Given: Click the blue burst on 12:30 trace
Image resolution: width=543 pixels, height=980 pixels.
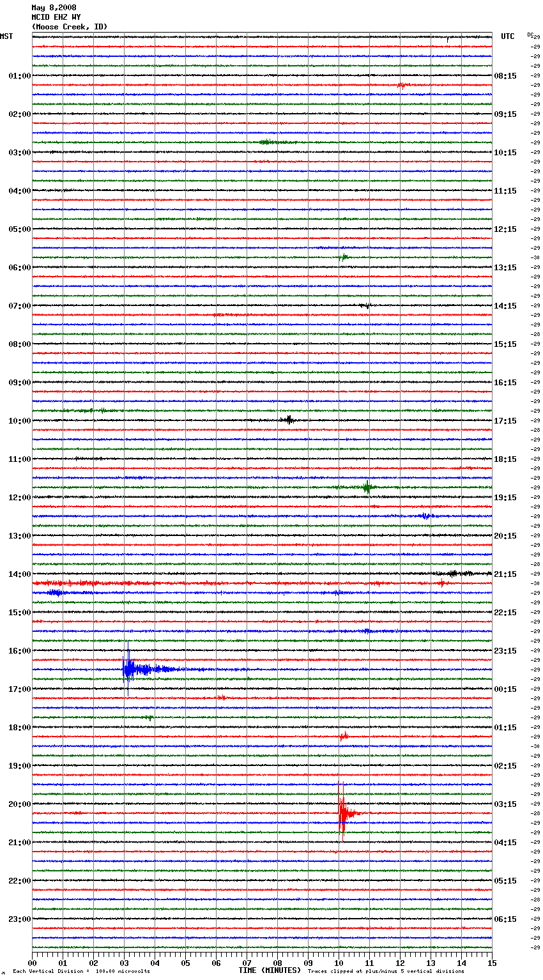Looking at the screenshot, I should tap(427, 516).
